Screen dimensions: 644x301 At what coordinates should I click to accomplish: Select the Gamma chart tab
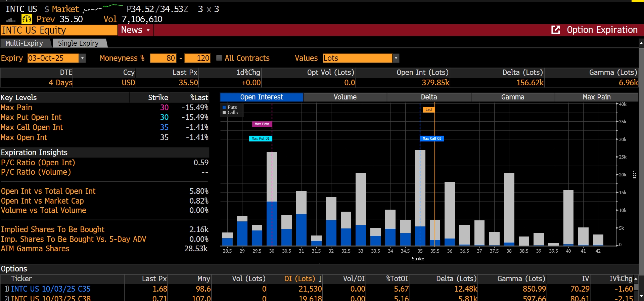click(x=512, y=97)
